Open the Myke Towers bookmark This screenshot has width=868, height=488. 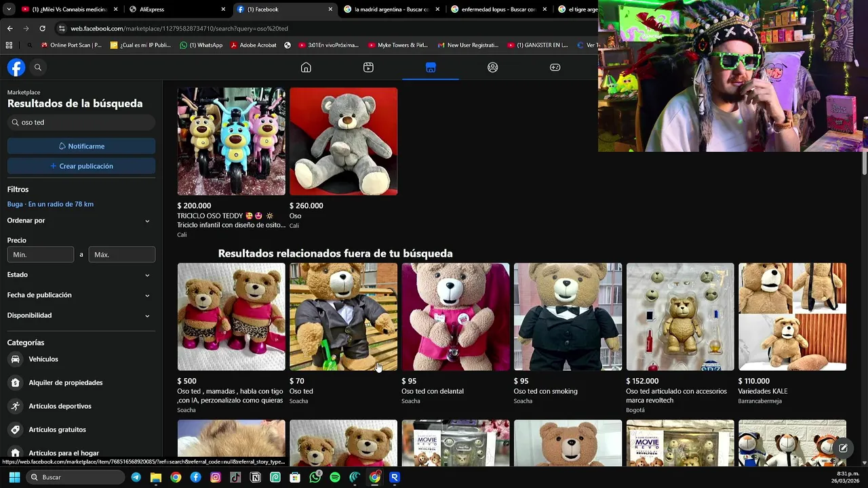[398, 45]
